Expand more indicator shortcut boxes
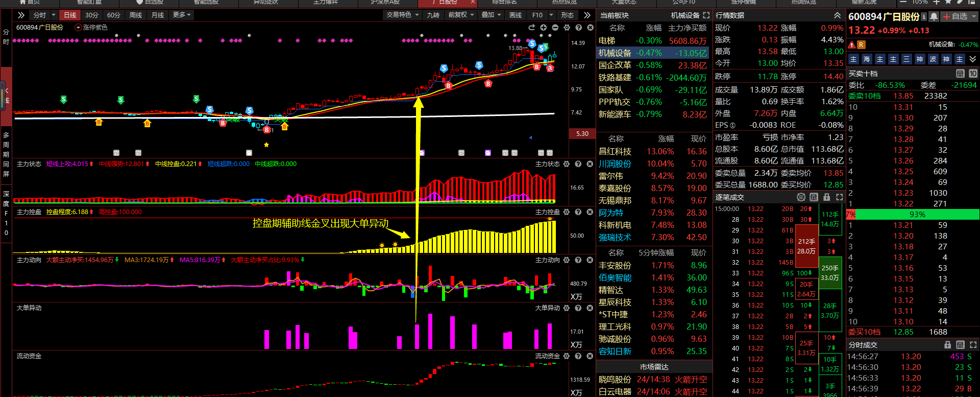Image resolution: width=980 pixels, height=397 pixels. 972,59
